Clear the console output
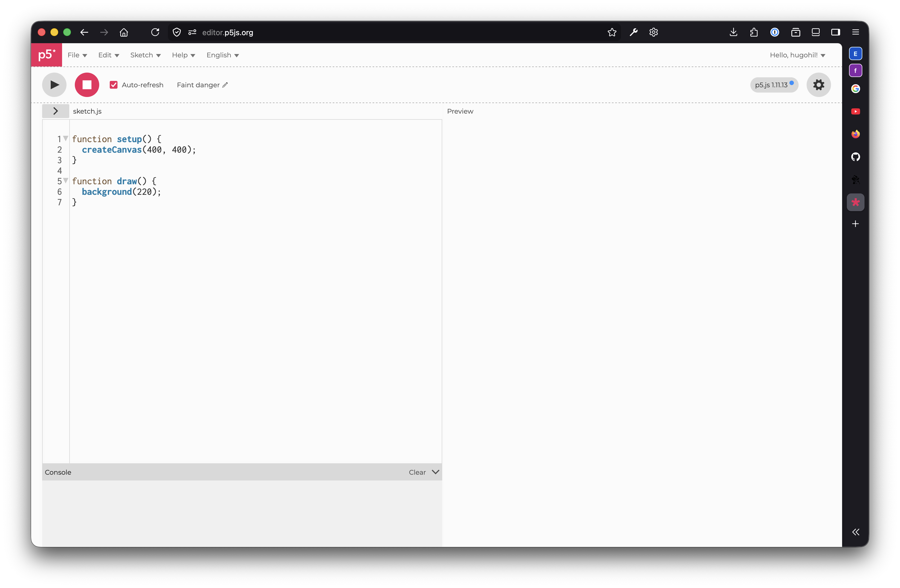Image resolution: width=900 pixels, height=588 pixels. [417, 472]
